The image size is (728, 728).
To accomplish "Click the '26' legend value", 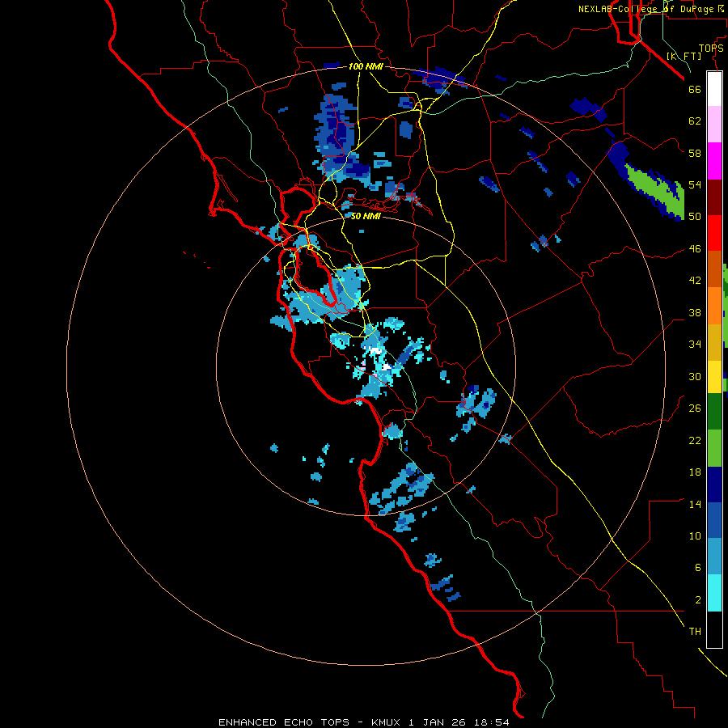I will coord(695,408).
